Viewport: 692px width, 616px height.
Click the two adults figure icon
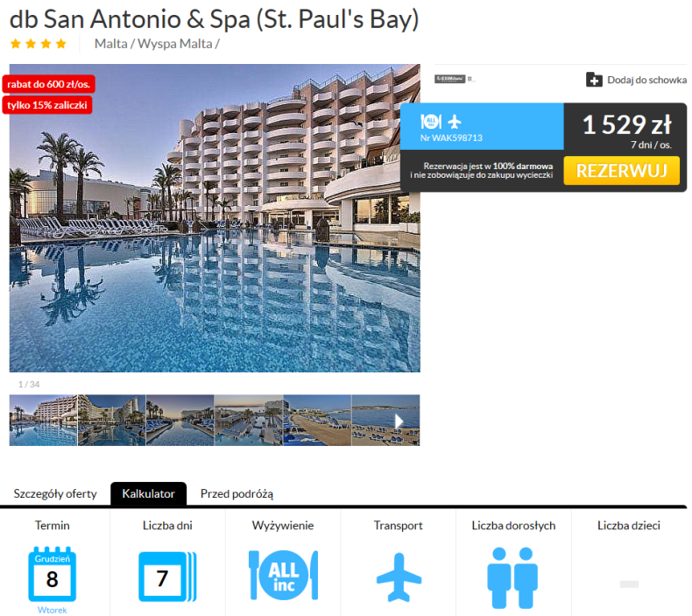click(x=512, y=577)
